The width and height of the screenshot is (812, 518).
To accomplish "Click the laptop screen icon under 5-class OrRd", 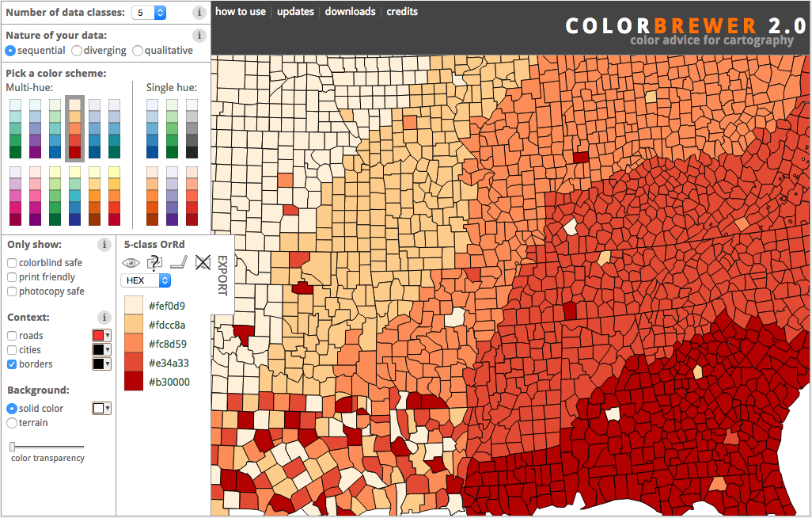I will click(179, 262).
